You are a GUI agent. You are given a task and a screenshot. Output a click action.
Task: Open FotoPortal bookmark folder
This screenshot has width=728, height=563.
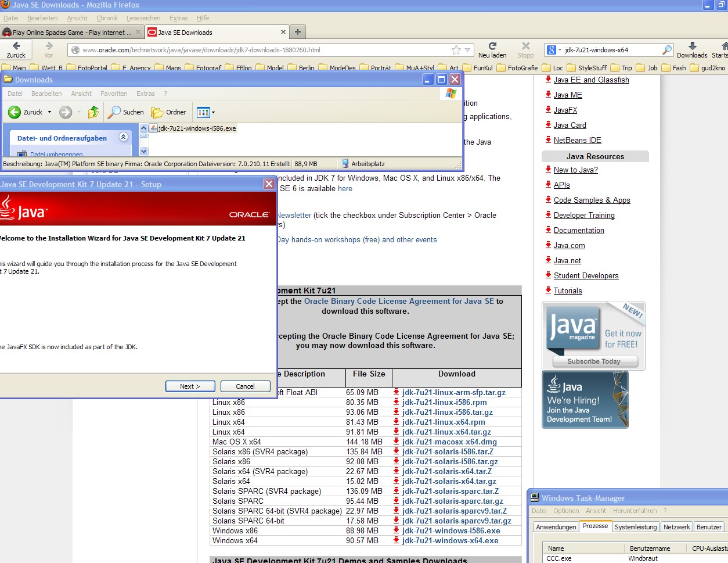(87, 68)
